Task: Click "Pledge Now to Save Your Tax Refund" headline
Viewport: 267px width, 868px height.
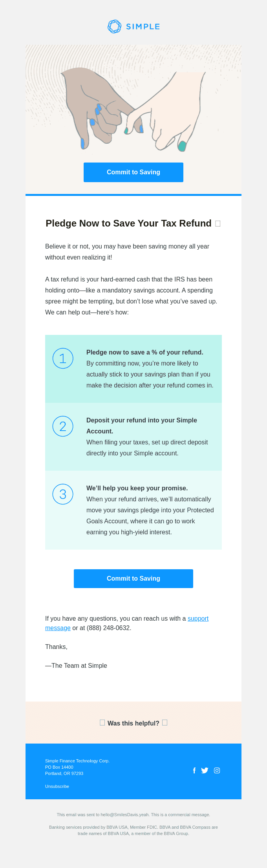Action: click(x=128, y=223)
